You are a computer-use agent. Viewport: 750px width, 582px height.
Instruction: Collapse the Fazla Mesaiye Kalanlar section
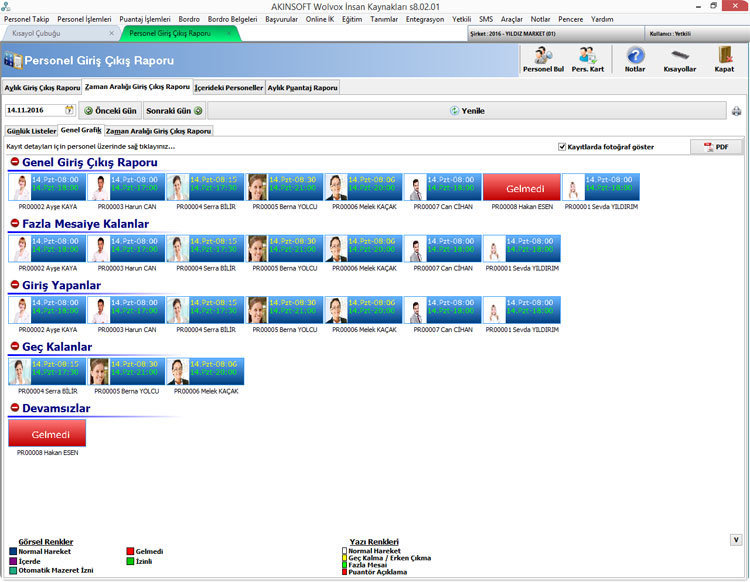click(15, 223)
